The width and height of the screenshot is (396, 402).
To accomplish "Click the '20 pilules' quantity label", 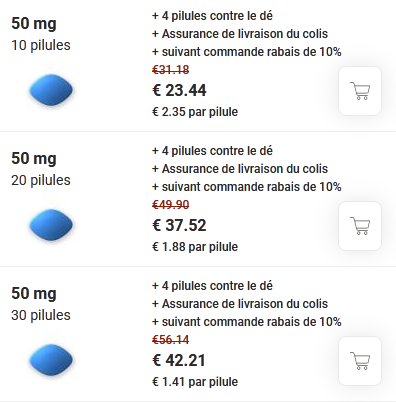I will [41, 180].
